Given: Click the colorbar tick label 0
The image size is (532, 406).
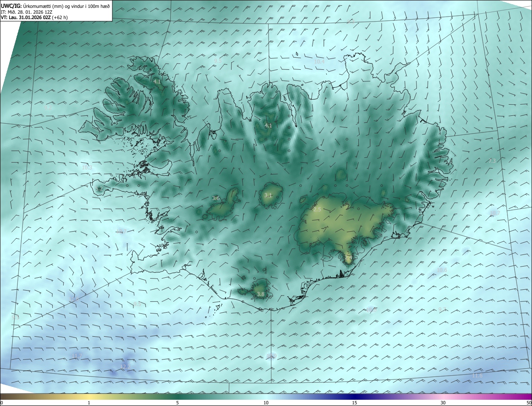Looking at the screenshot, I should coord(2,403).
